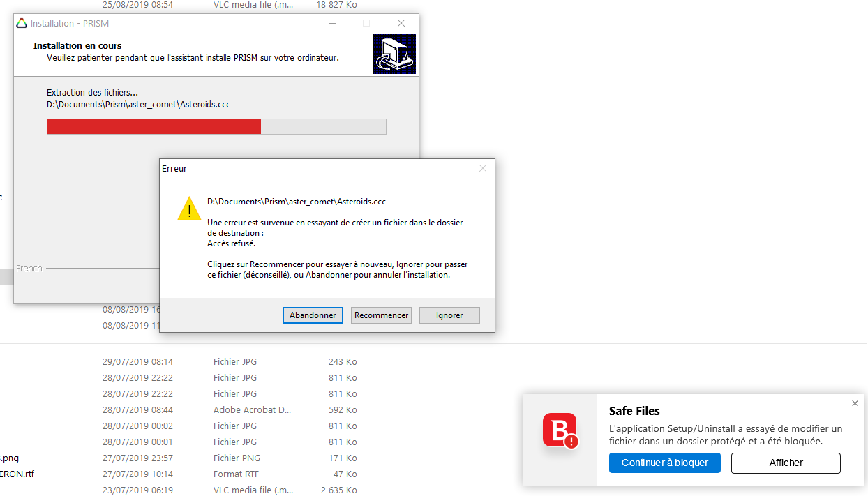Select the Format RTF file row

(237, 474)
